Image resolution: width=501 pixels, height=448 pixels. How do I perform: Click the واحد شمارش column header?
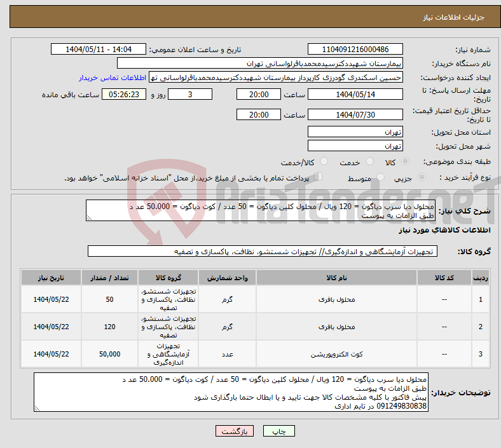(x=227, y=278)
